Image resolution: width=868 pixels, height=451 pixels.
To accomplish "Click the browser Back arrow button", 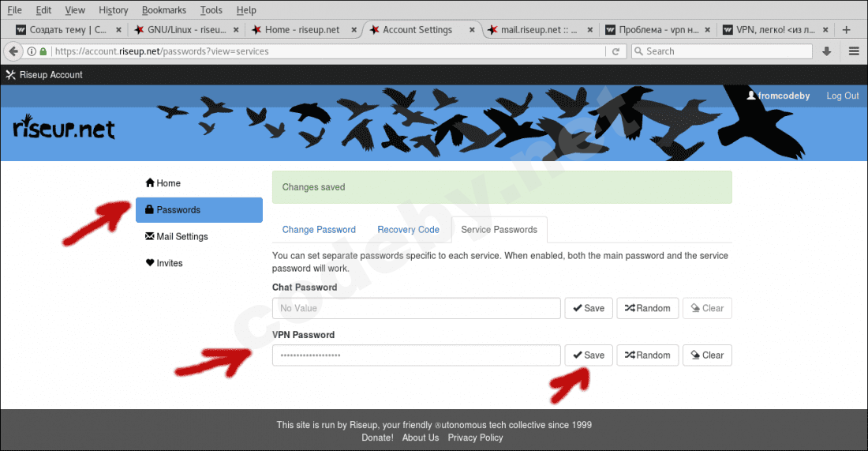I will tap(13, 51).
